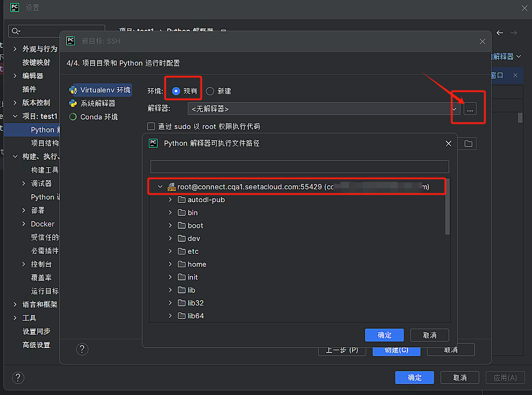Select the bin folder icon
The height and width of the screenshot is (395, 532).
(x=182, y=212)
